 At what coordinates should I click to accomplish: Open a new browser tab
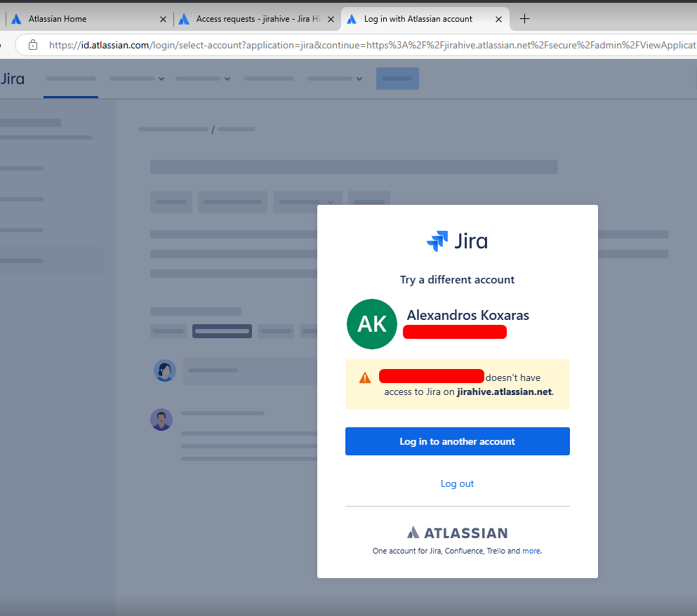tap(524, 19)
